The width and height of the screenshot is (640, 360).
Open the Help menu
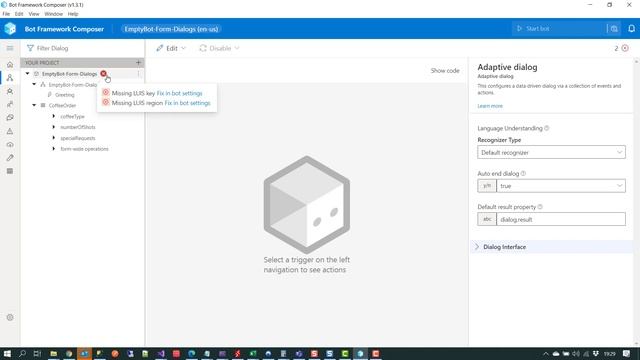[73, 14]
